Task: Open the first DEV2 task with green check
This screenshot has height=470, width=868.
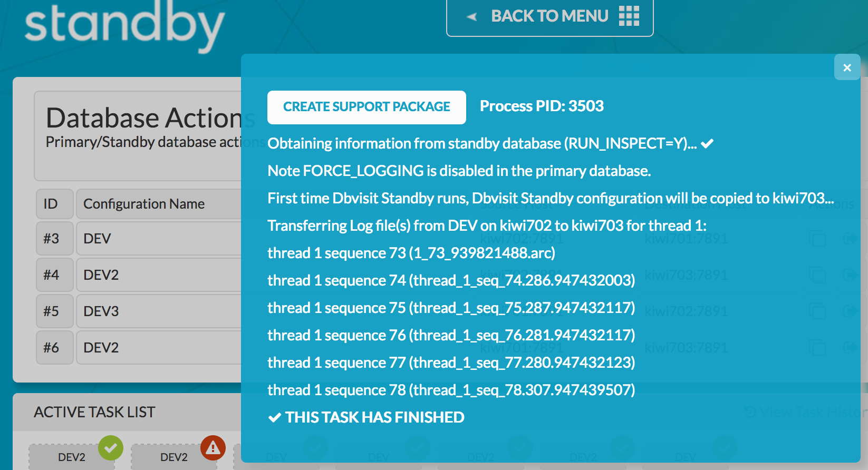Action: tap(72, 457)
